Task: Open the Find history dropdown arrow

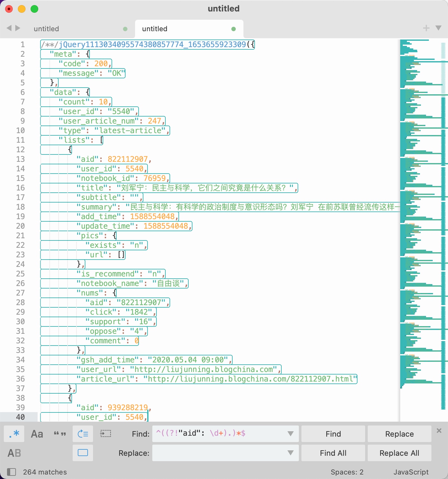Action: (x=290, y=434)
